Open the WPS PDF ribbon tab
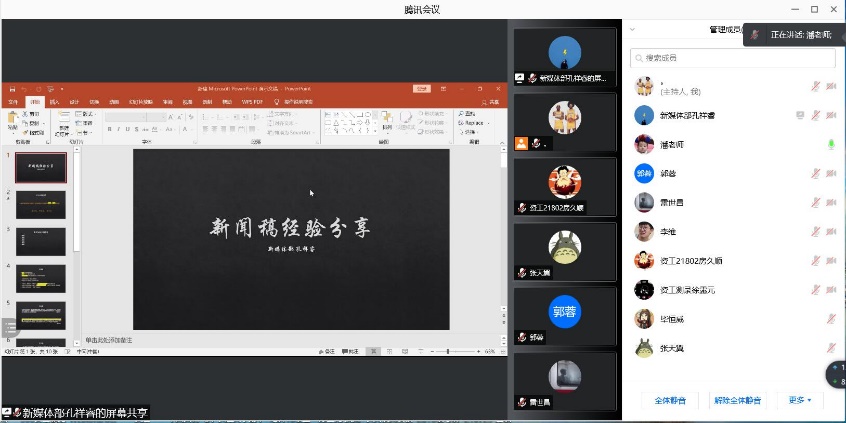Viewport: 846px width, 423px height. 253,101
